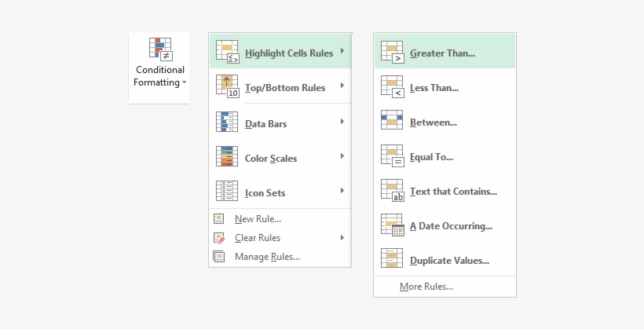Image resolution: width=644 pixels, height=329 pixels.
Task: Open the Highlight Cells Rules menu item
Action: [280, 51]
